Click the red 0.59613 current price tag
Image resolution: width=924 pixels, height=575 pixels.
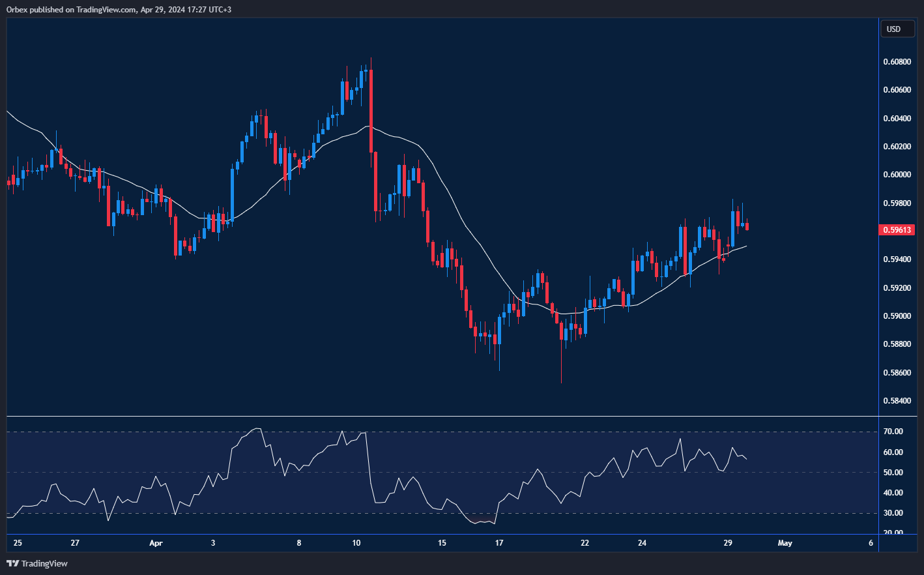(x=897, y=230)
